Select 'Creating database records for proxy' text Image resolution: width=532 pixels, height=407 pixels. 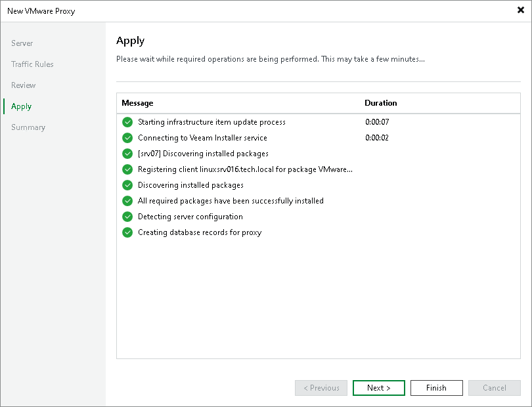pos(200,232)
